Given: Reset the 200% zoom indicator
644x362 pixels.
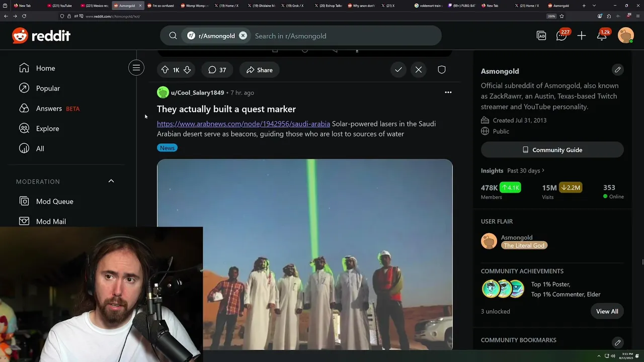Looking at the screenshot, I should (x=551, y=16).
